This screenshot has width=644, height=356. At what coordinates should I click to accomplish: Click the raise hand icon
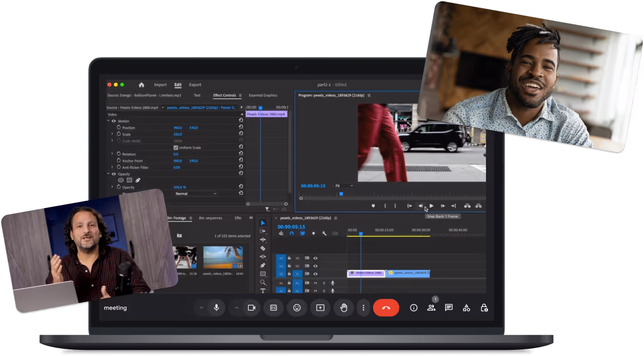[x=344, y=307]
